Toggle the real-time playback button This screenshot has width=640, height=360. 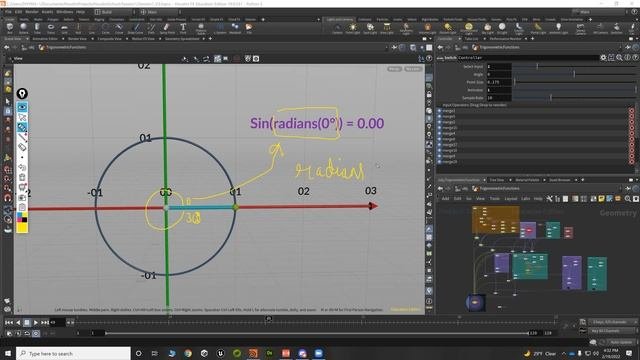click(36, 333)
